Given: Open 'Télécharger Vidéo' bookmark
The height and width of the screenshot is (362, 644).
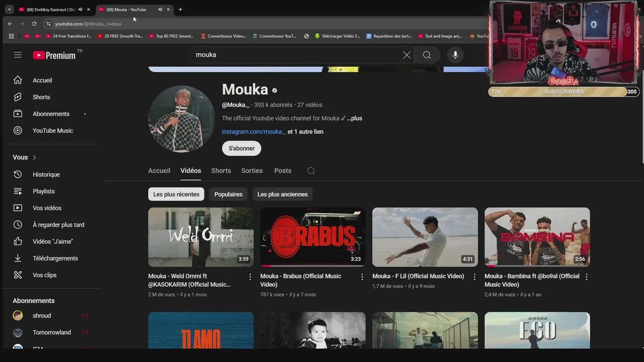Looking at the screenshot, I should point(337,36).
